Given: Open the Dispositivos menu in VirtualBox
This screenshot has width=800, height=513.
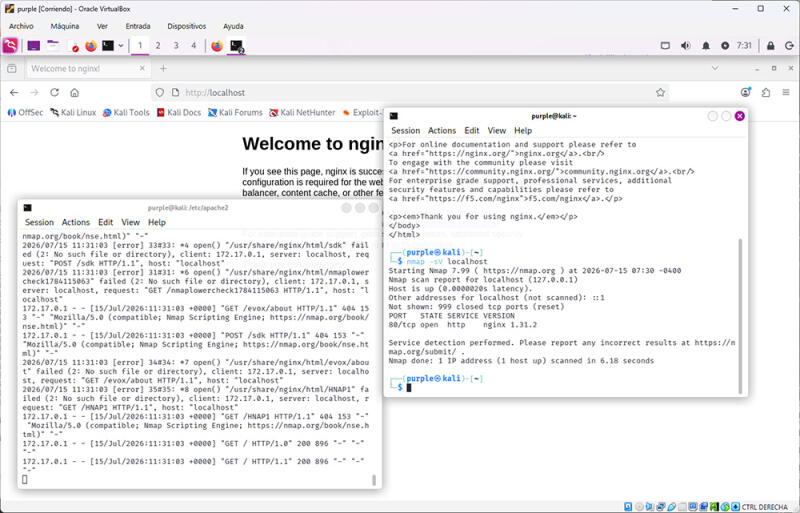Looking at the screenshot, I should pyautogui.click(x=187, y=26).
